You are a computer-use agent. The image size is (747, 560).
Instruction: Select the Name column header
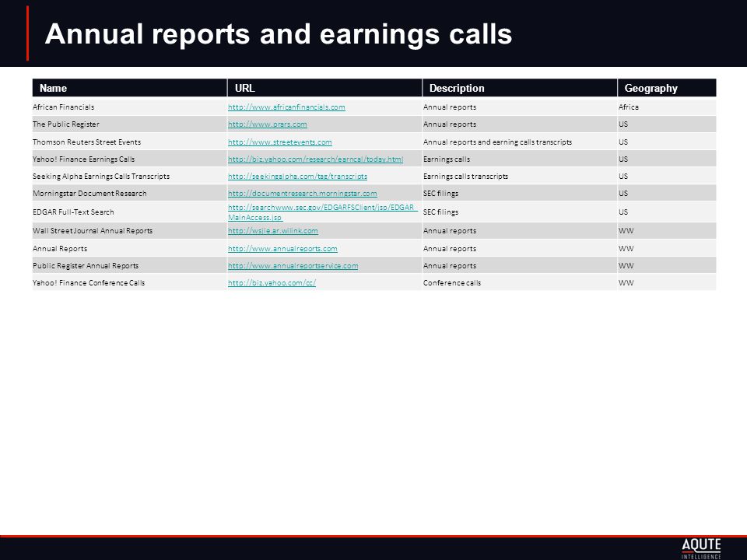[130, 88]
